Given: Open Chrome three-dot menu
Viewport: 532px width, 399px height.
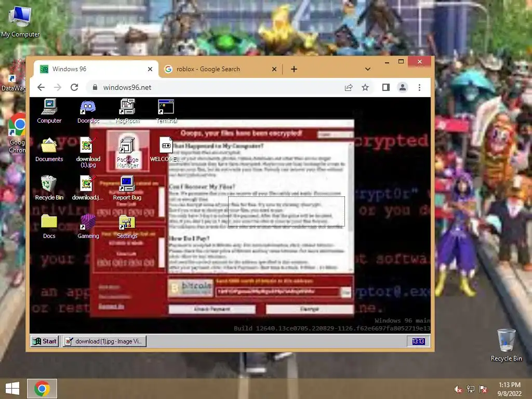Looking at the screenshot, I should (x=419, y=87).
